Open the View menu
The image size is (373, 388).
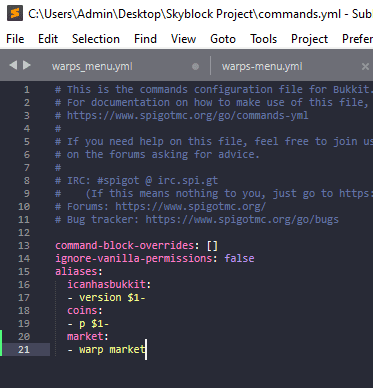(x=183, y=39)
